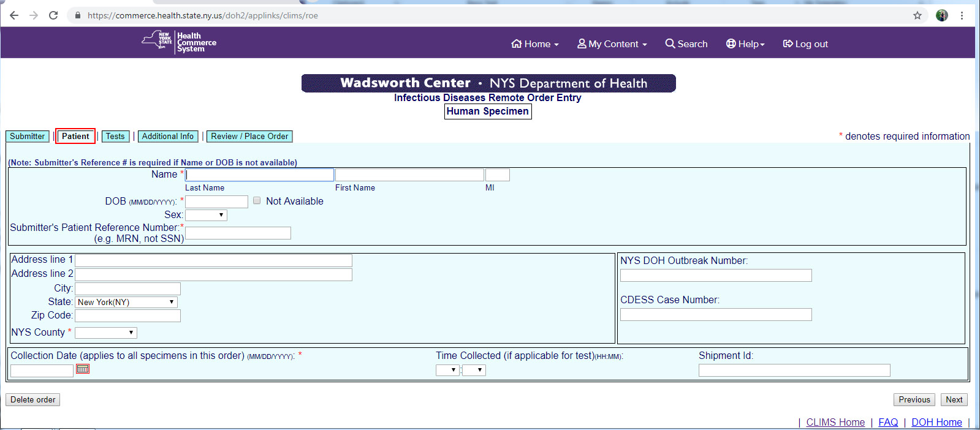The width and height of the screenshot is (980, 430).
Task: Click the Address line 1 field
Action: point(213,260)
